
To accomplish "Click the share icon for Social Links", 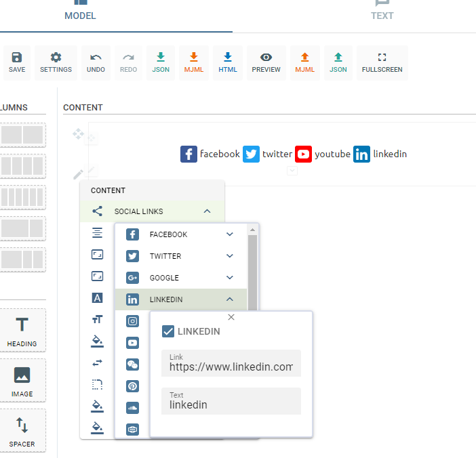I will click(97, 211).
